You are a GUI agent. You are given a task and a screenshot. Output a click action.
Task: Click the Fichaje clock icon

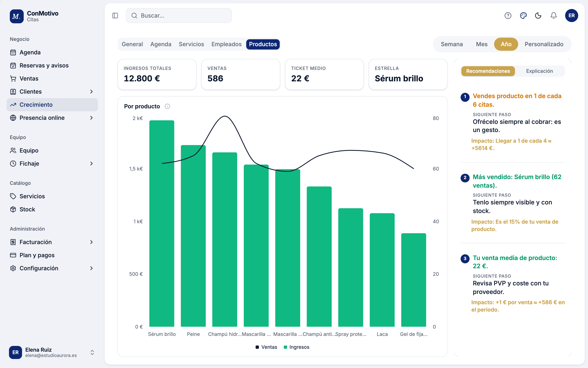pyautogui.click(x=13, y=164)
